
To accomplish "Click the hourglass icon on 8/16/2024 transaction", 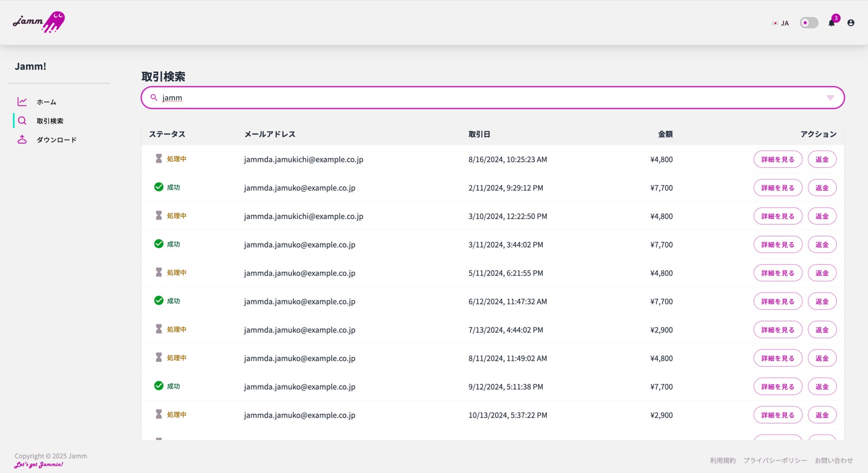I will (159, 159).
